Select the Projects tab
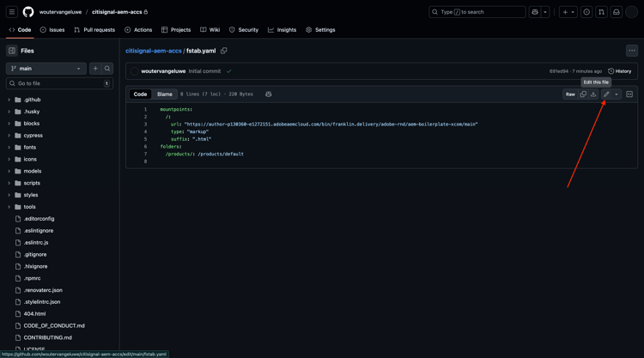The width and height of the screenshot is (644, 358). tap(176, 29)
